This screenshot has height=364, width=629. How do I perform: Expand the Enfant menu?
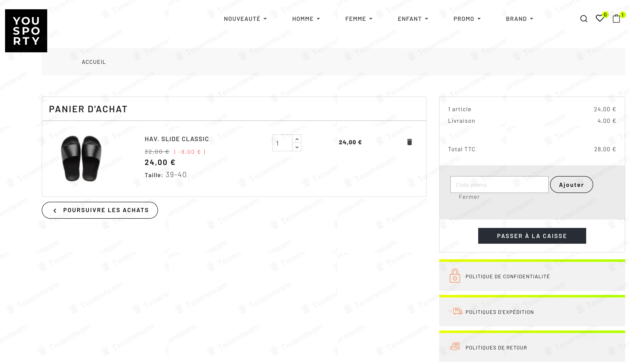(413, 19)
